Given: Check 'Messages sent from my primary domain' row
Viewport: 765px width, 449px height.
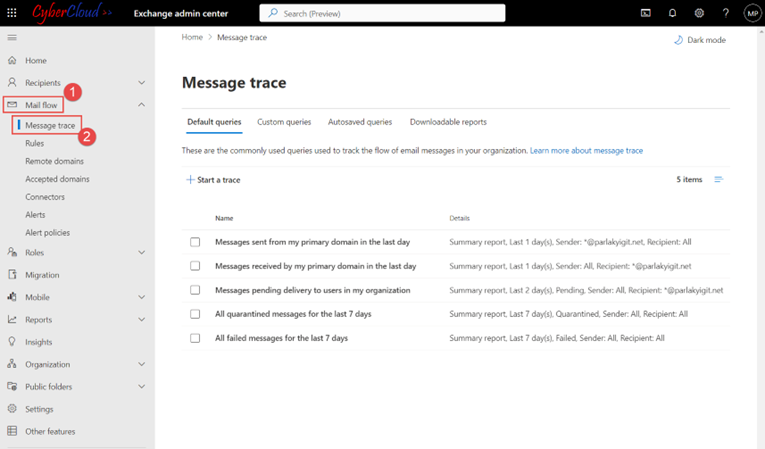Looking at the screenshot, I should point(195,242).
